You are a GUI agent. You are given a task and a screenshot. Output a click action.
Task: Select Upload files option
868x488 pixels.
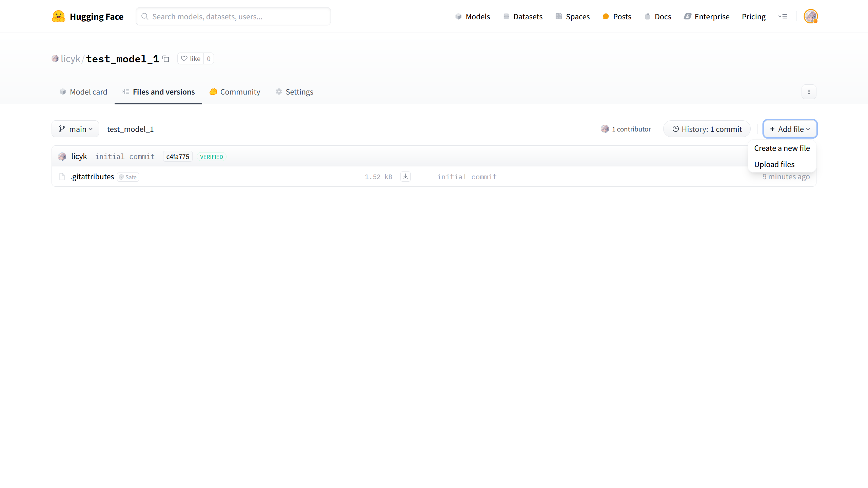(x=774, y=164)
